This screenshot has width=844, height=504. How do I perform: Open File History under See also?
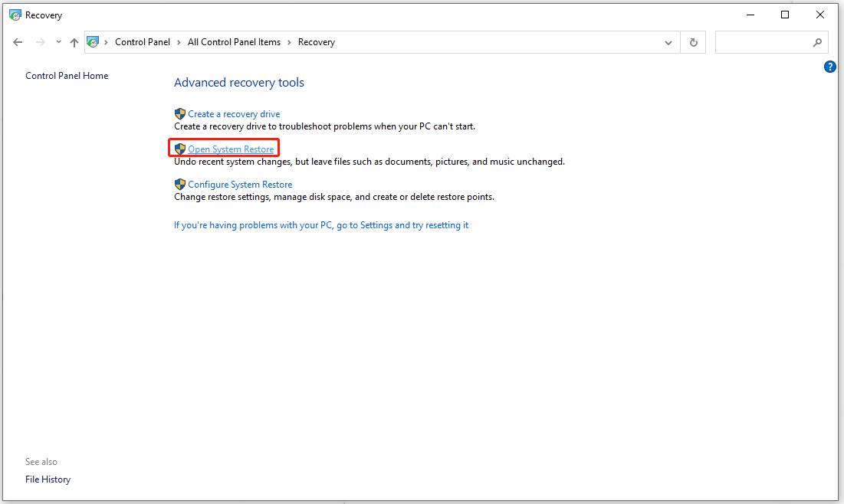48,479
